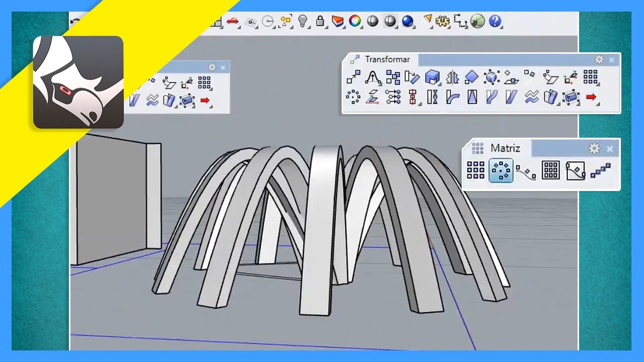
Task: Select Cage Edit in left partial panel
Action: pyautogui.click(x=187, y=100)
